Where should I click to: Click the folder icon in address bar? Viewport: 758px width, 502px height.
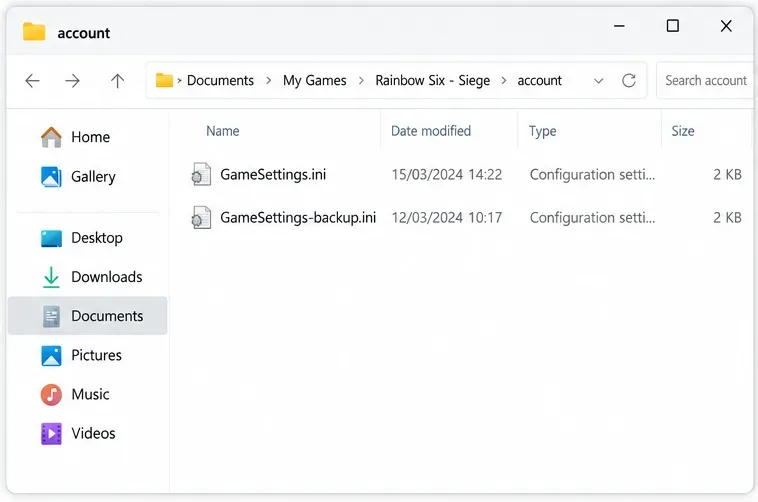point(164,80)
